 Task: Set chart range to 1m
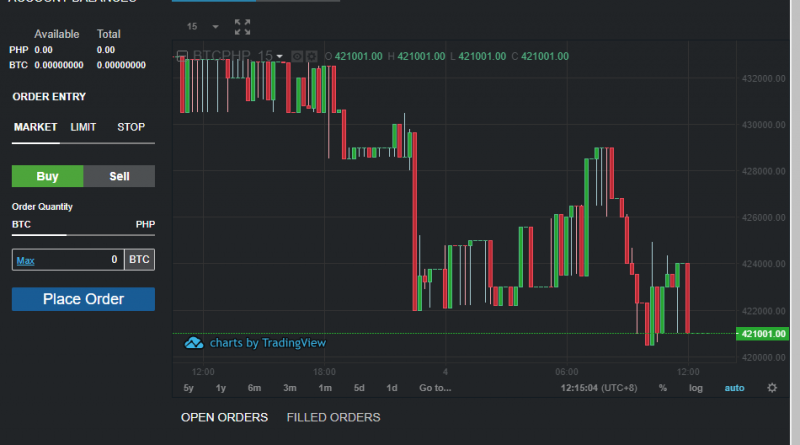point(325,388)
